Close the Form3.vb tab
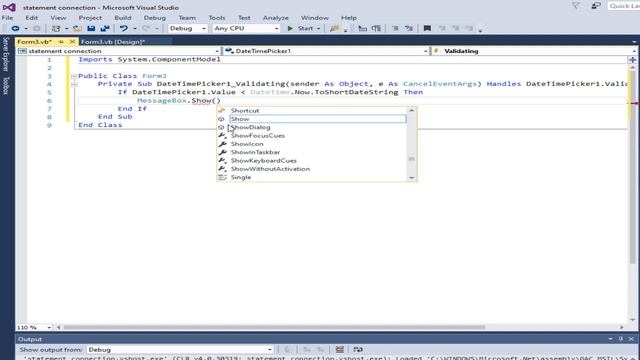 click(72, 42)
